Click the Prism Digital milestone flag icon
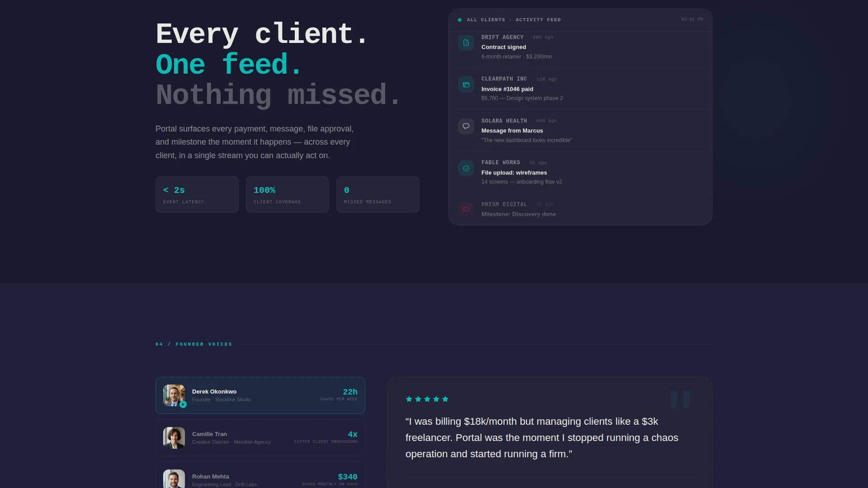Image resolution: width=868 pixels, height=488 pixels. [466, 210]
